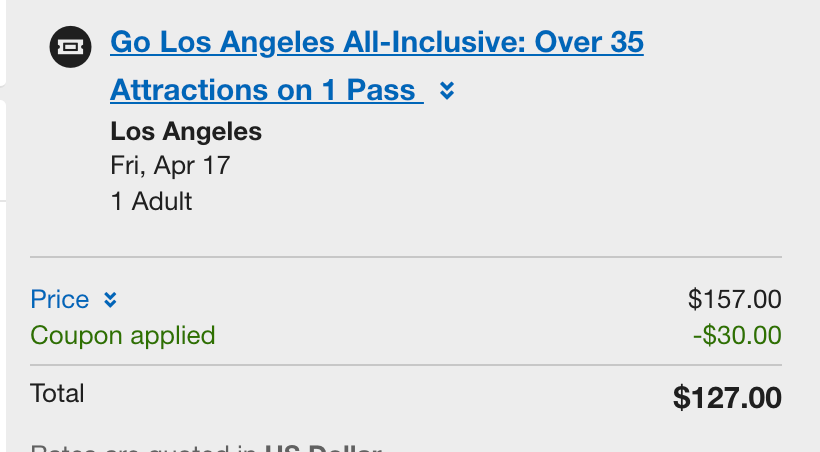
Task: Click the divider line above Price
Action: [x=405, y=257]
